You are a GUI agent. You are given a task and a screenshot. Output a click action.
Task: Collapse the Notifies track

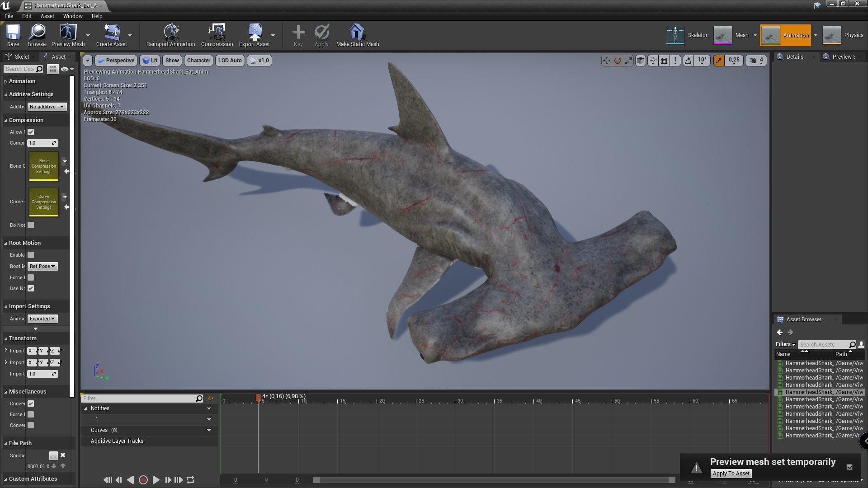pyautogui.click(x=86, y=408)
